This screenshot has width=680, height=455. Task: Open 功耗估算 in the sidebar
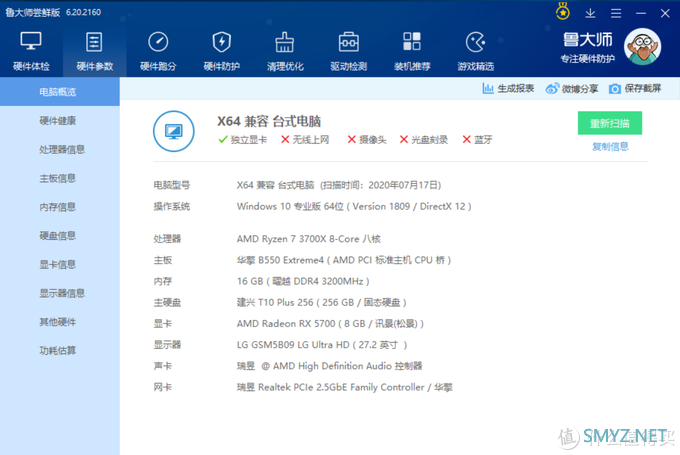60,350
